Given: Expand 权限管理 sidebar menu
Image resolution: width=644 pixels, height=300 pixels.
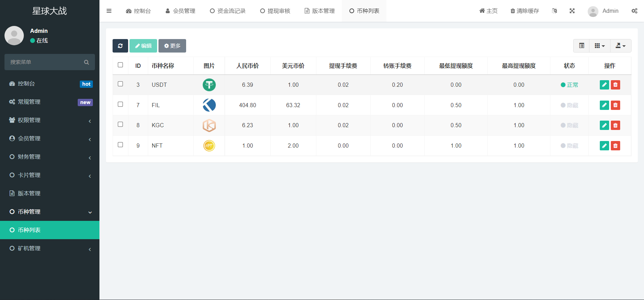Looking at the screenshot, I should [50, 120].
